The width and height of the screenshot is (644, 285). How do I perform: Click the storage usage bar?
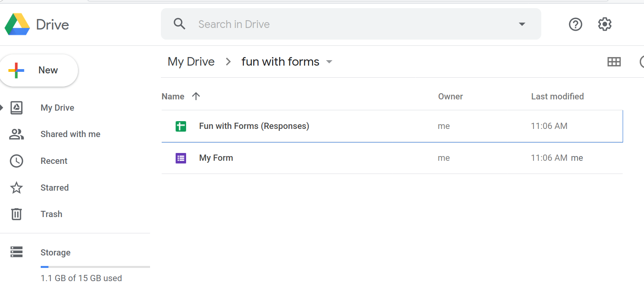(x=95, y=267)
